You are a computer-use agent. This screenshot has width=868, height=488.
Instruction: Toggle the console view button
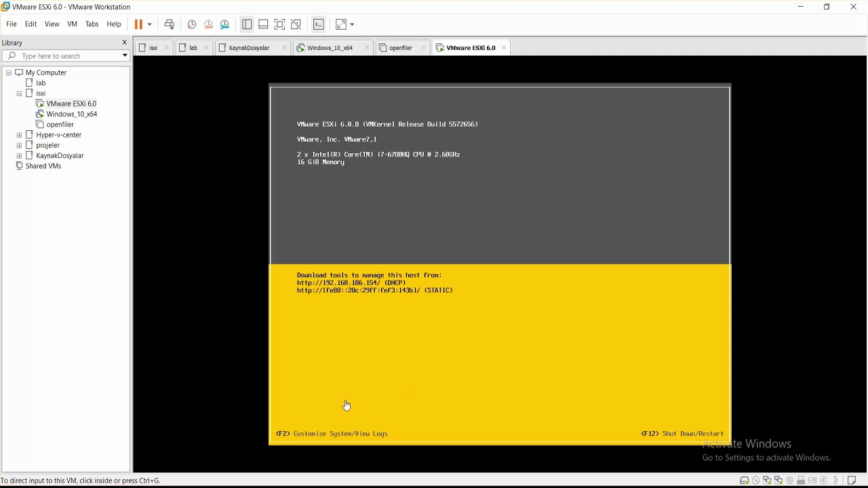[x=319, y=24]
